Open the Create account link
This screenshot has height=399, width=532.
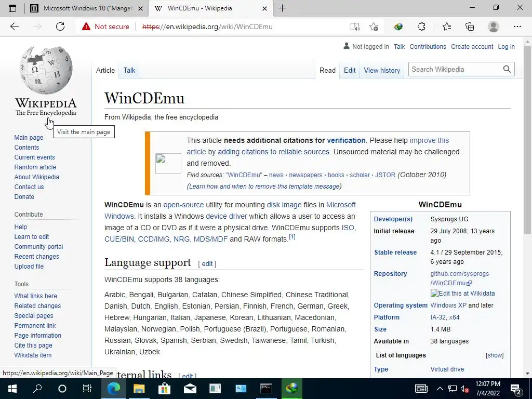pyautogui.click(x=472, y=46)
